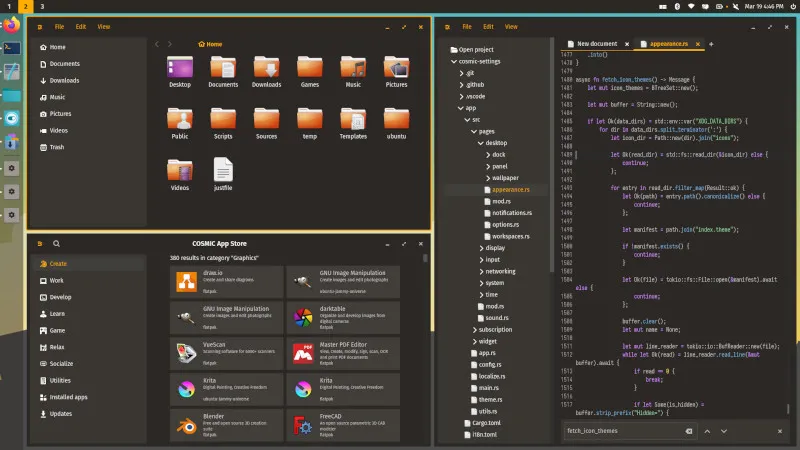Click the fetch_icon_themes search input
This screenshot has height=450, width=800.
623,431
